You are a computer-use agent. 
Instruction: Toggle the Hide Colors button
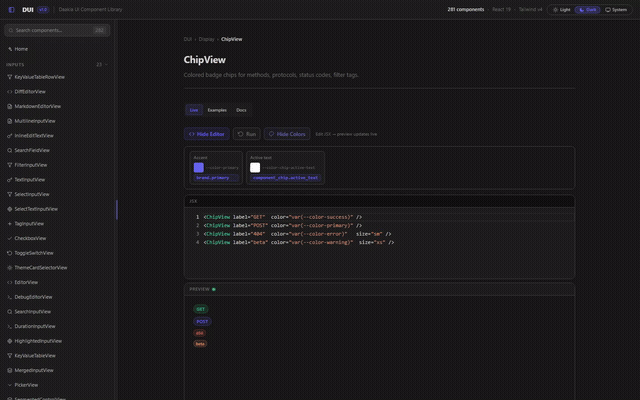[x=287, y=134]
